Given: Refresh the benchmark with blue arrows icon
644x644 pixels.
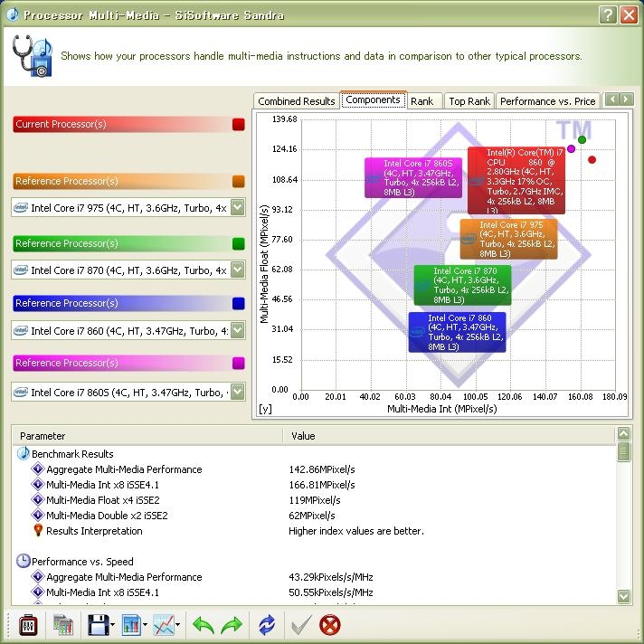Looking at the screenshot, I should pos(267,625).
